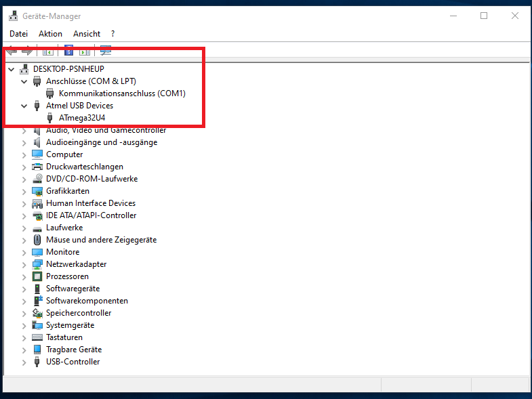Click the Softwaregeräte icon
The width and height of the screenshot is (532, 399).
point(37,289)
